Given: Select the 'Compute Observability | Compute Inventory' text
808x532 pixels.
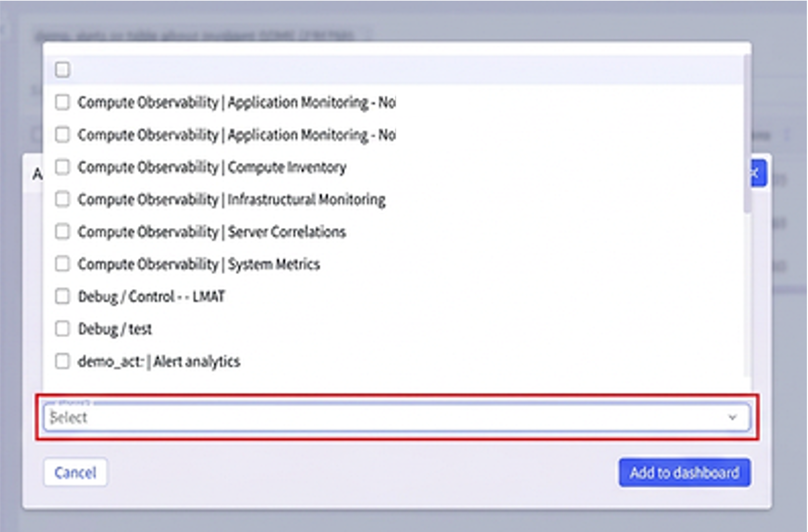Looking at the screenshot, I should (212, 167).
